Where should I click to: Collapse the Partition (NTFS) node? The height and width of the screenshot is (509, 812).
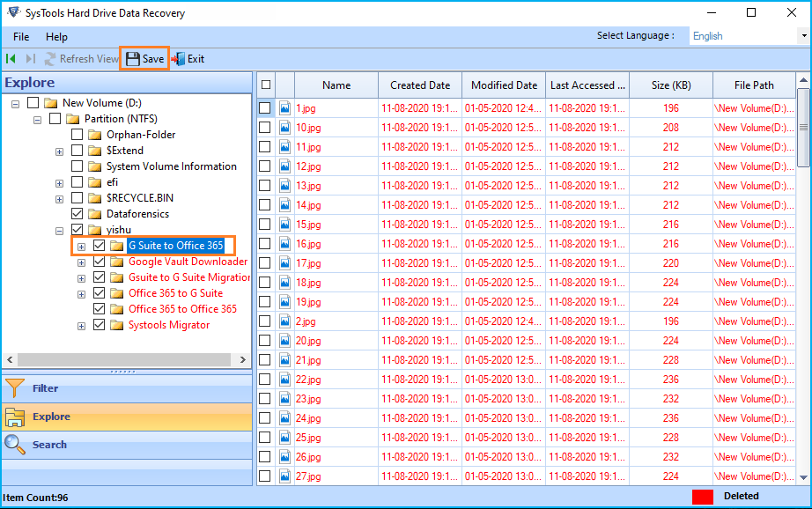click(x=37, y=120)
